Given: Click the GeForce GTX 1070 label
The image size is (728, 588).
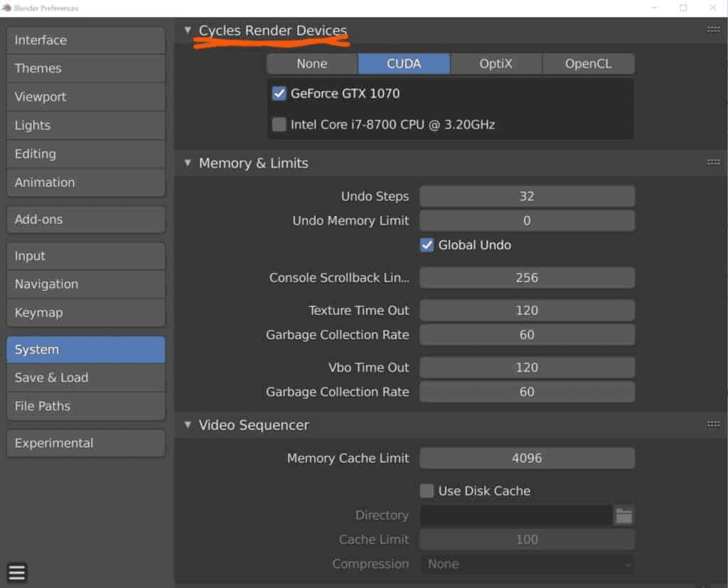Looking at the screenshot, I should coord(345,94).
